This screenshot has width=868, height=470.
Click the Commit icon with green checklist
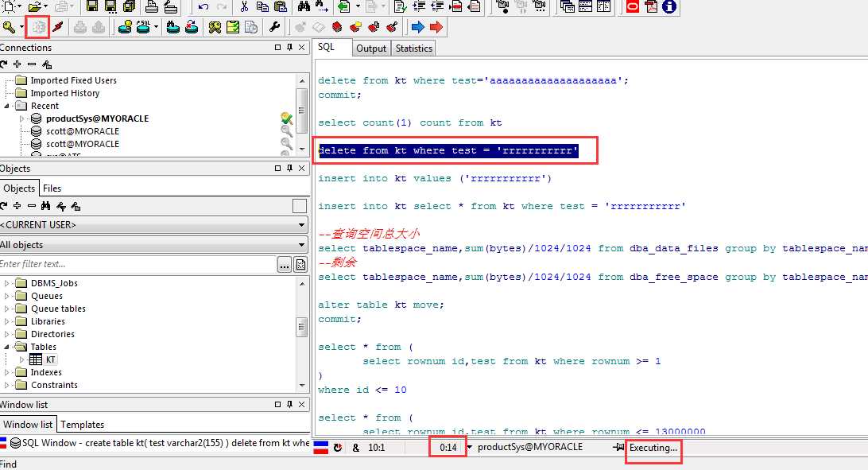point(233,26)
